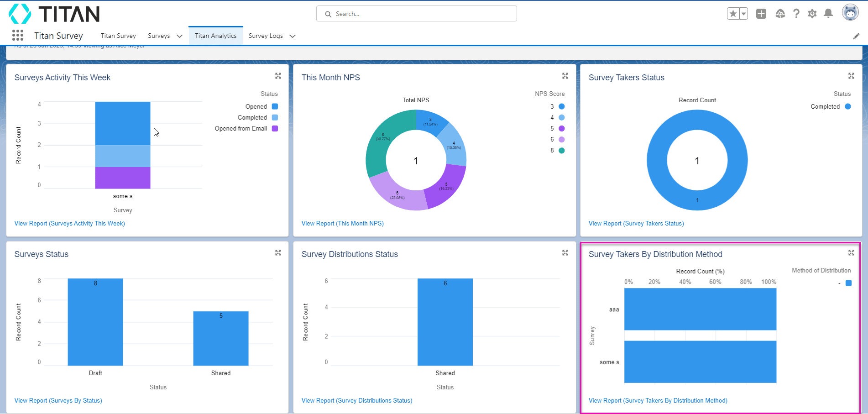Image resolution: width=868 pixels, height=414 pixels.
Task: Click the edit navigation pencil icon
Action: pyautogui.click(x=856, y=37)
